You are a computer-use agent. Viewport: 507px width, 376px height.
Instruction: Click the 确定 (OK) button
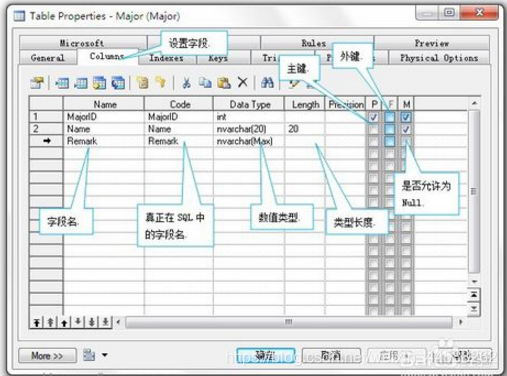265,356
